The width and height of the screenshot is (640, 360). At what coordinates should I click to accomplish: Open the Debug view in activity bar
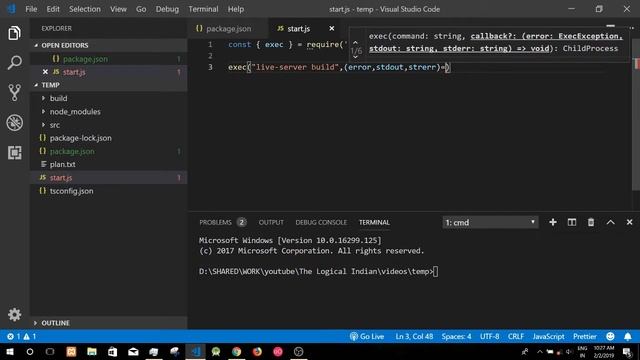click(x=14, y=122)
